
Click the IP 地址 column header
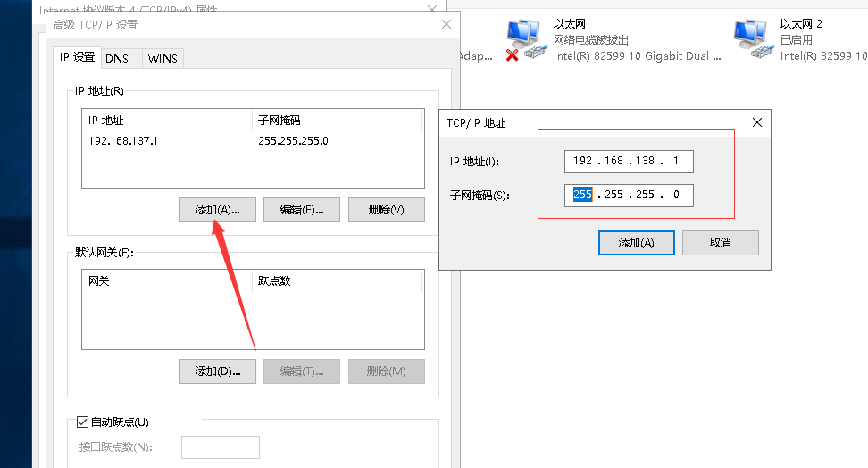167,121
